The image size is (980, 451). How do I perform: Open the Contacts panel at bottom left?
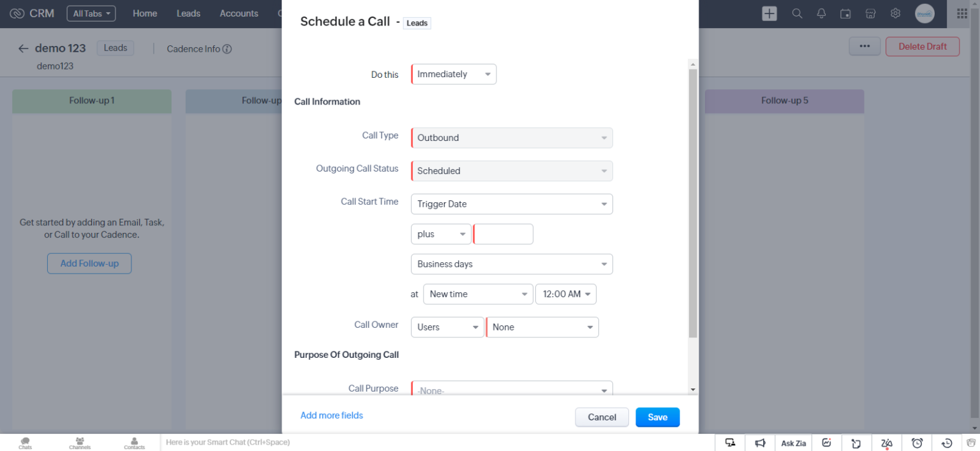point(134,441)
